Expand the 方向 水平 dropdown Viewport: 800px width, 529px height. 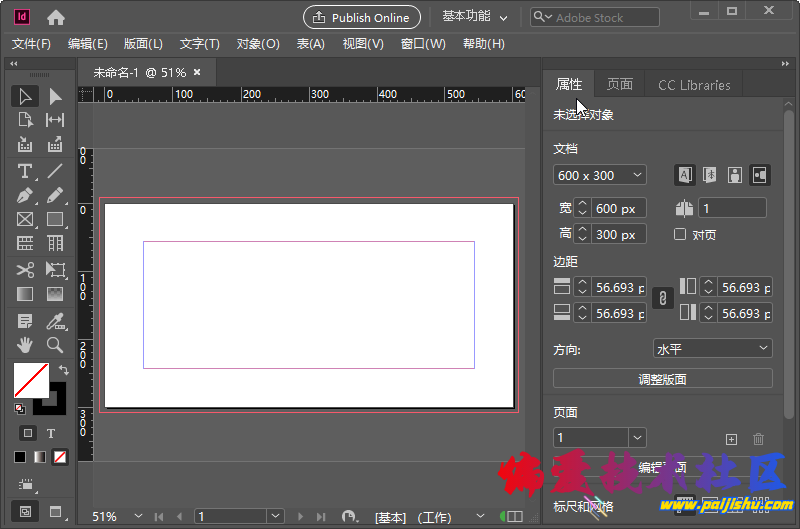tap(712, 348)
